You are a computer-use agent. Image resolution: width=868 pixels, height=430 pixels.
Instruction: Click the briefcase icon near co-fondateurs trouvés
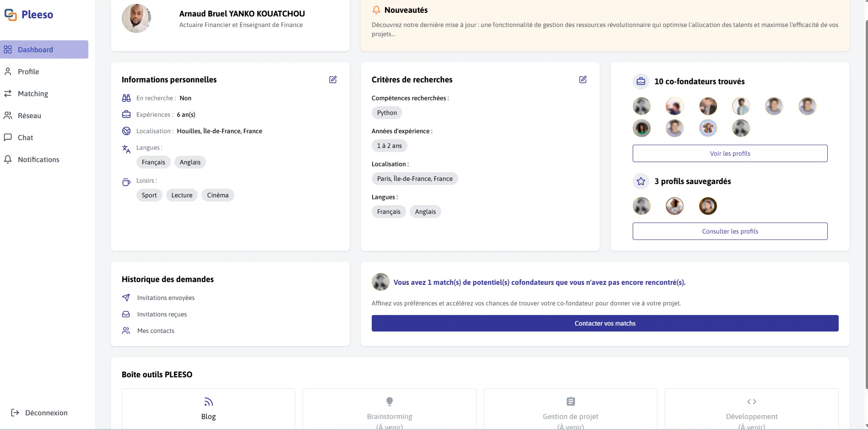coord(641,82)
